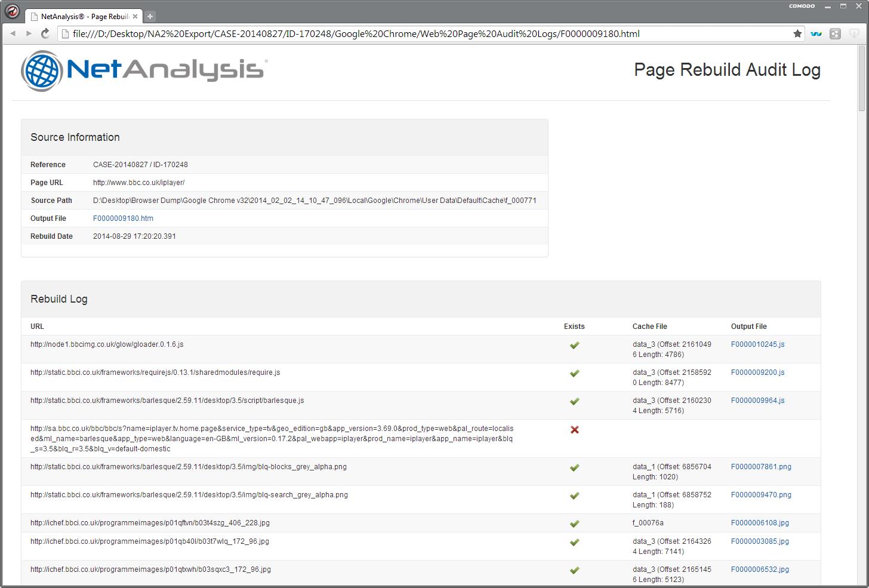Reload the current page
This screenshot has width=869, height=588.
[x=45, y=34]
